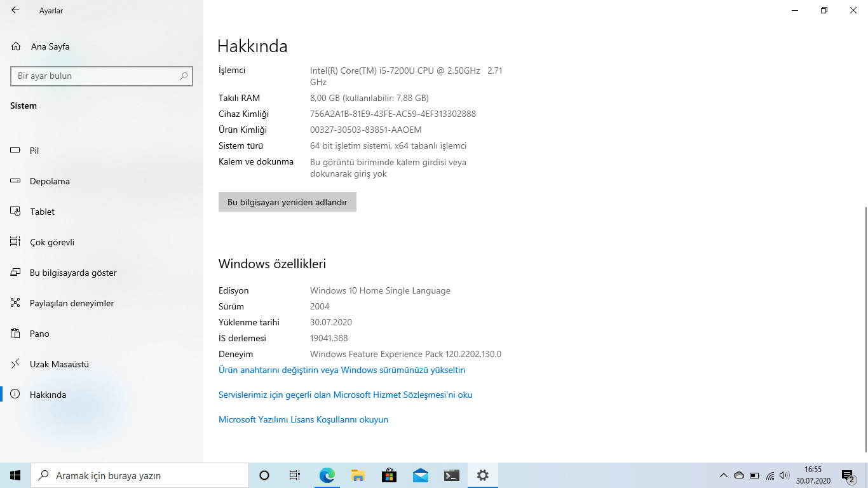Open File Explorer from taskbar
The image size is (868, 488).
coord(358,475)
